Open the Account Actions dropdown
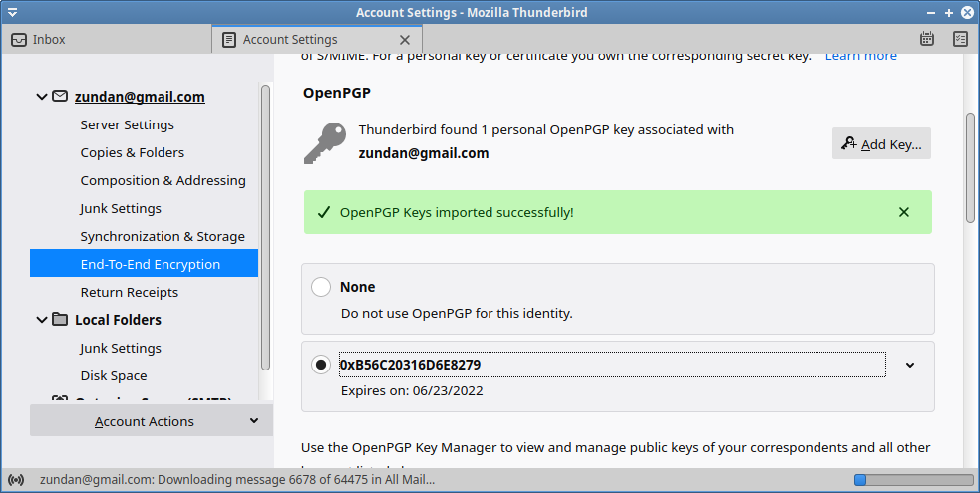The width and height of the screenshot is (980, 493). point(151,421)
